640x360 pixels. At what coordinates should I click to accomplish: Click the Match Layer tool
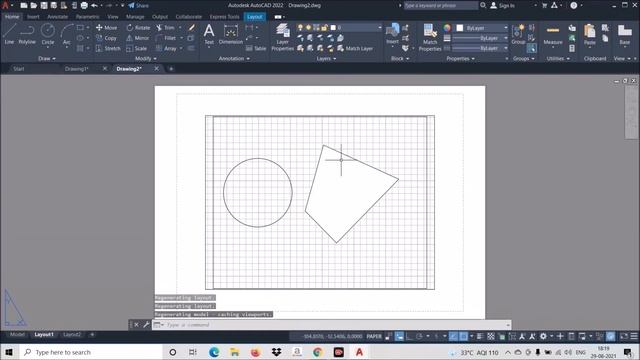pyautogui.click(x=355, y=48)
